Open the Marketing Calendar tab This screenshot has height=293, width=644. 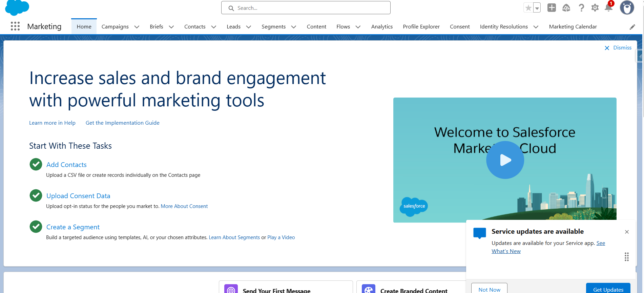click(573, 26)
